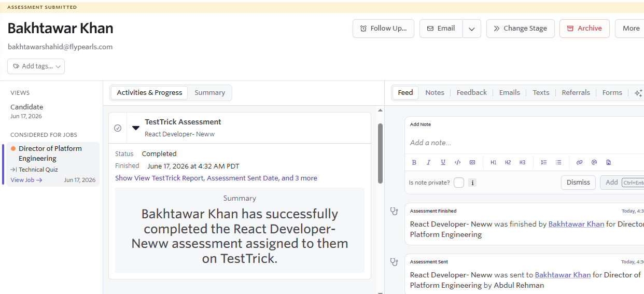Open the Email options dropdown arrow
Image resolution: width=644 pixels, height=294 pixels.
click(472, 29)
